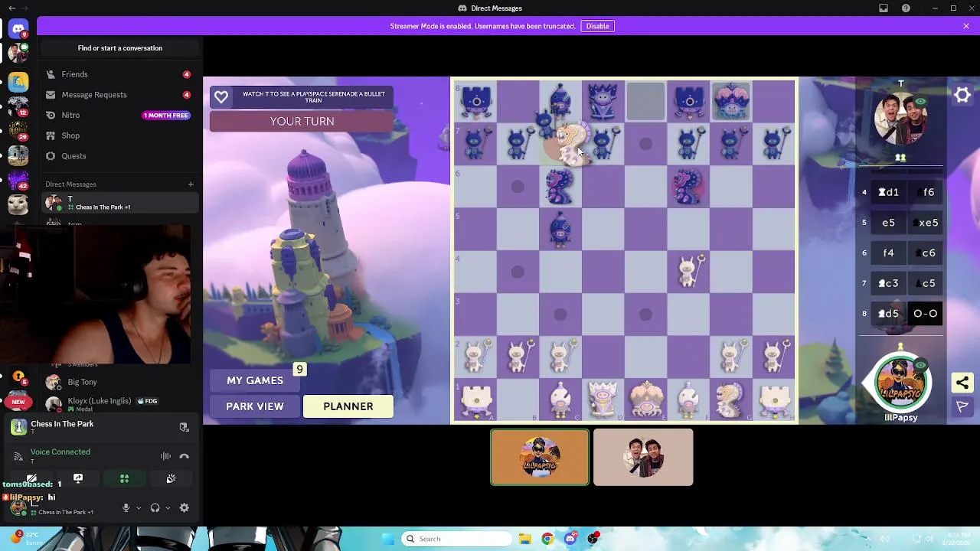Open Quests in sidebar
The height and width of the screenshot is (551, 980).
[119, 156]
